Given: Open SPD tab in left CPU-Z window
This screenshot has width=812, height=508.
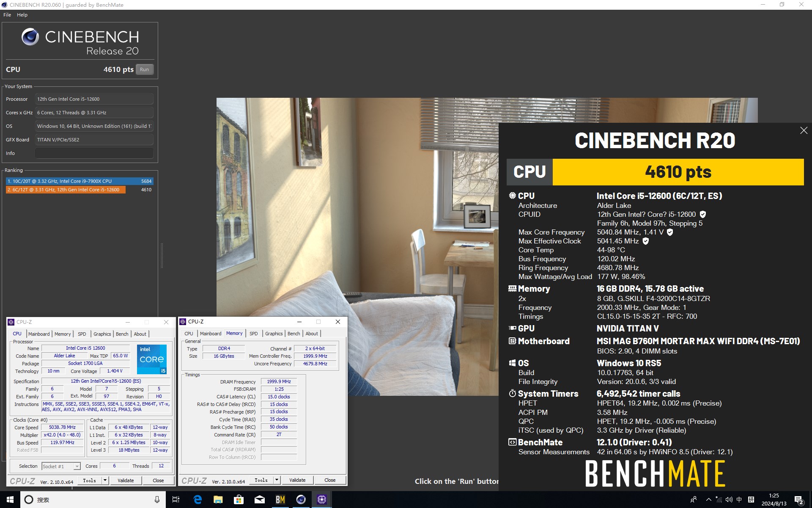Looking at the screenshot, I should 82,334.
